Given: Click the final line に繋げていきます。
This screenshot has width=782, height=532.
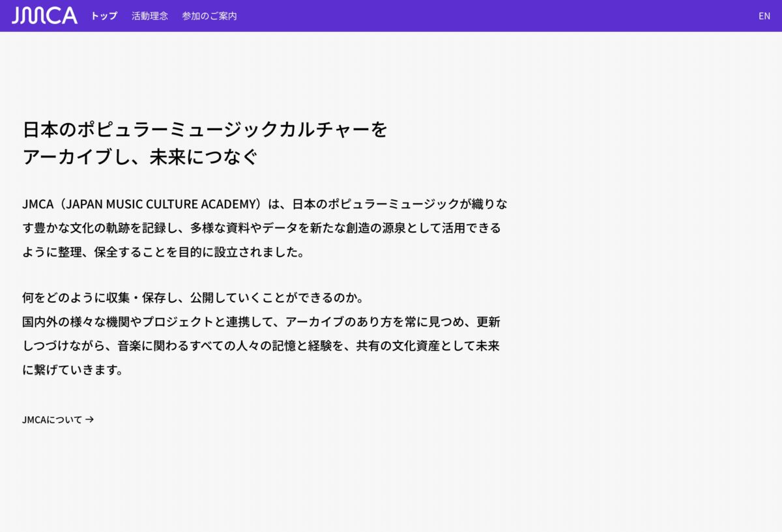Looking at the screenshot, I should pos(72,371).
